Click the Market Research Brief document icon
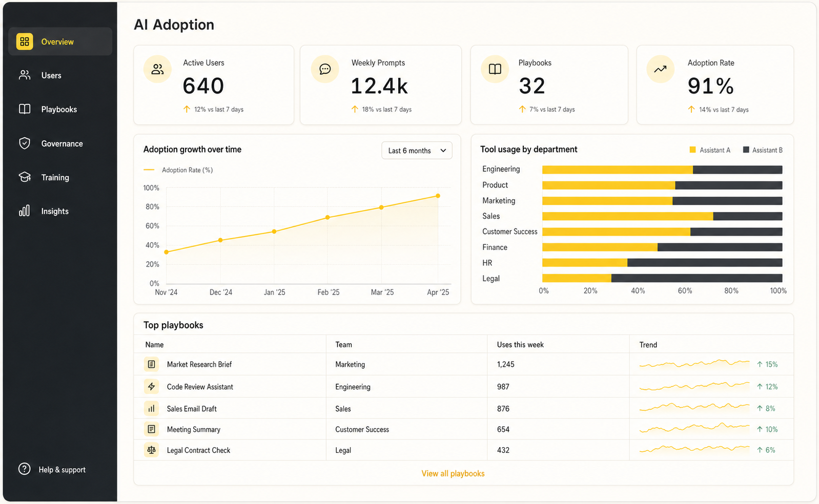The width and height of the screenshot is (819, 504). tap(151, 364)
